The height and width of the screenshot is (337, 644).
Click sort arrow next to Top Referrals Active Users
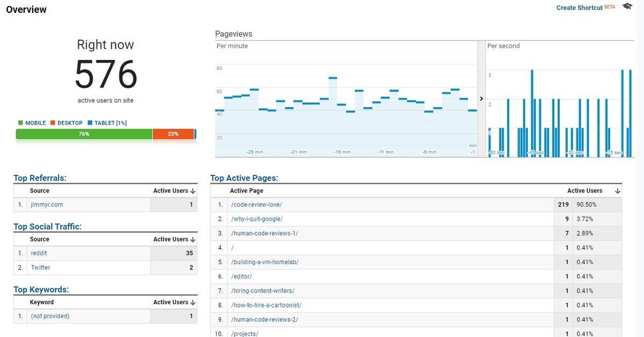(193, 191)
